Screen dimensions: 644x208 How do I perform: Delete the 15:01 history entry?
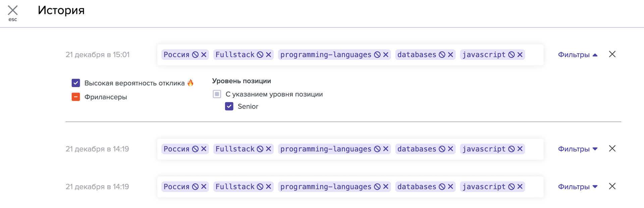pos(612,54)
